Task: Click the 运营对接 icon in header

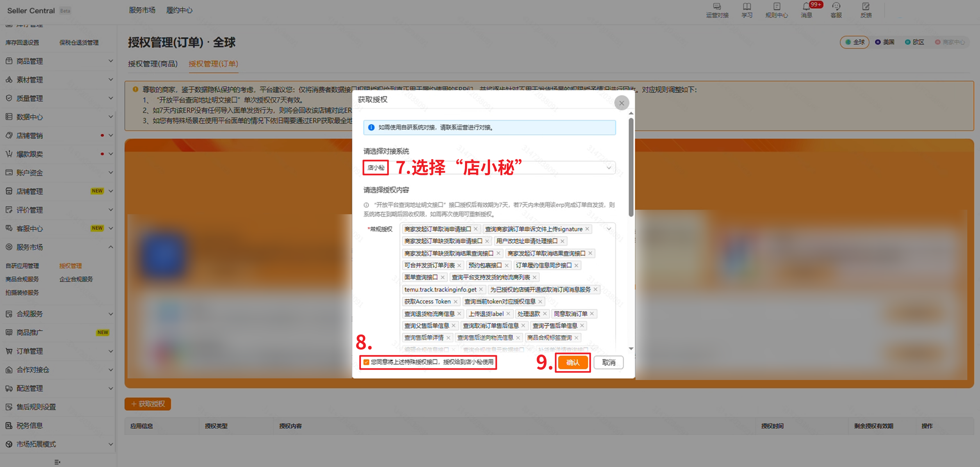Action: click(717, 7)
